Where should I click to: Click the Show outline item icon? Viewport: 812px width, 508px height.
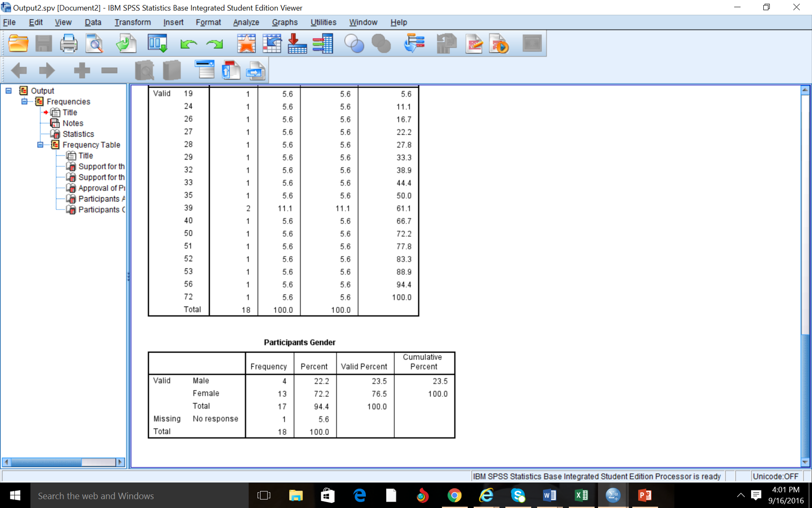click(144, 70)
